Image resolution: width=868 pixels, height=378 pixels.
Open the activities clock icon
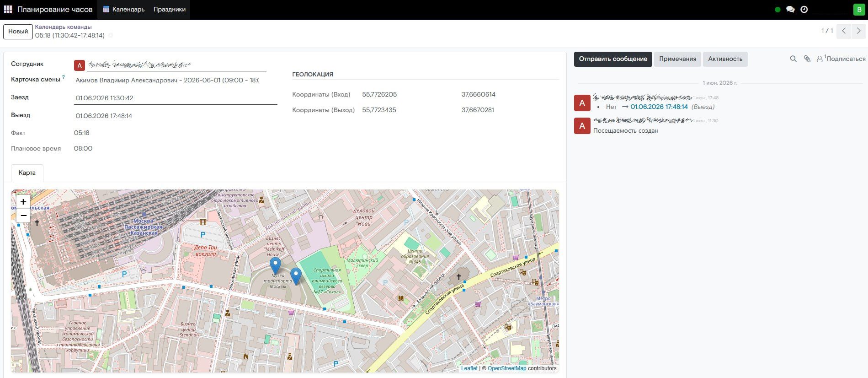click(x=804, y=9)
